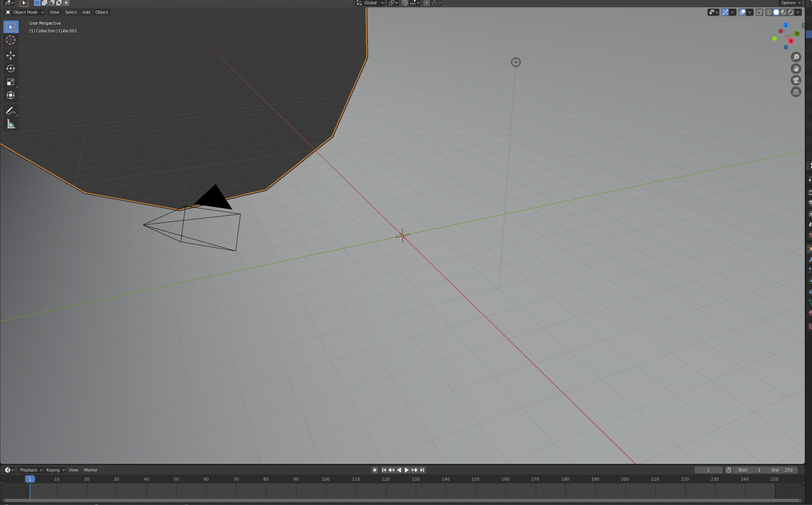This screenshot has height=505, width=812.
Task: Choose the Measure tool
Action: (x=11, y=124)
